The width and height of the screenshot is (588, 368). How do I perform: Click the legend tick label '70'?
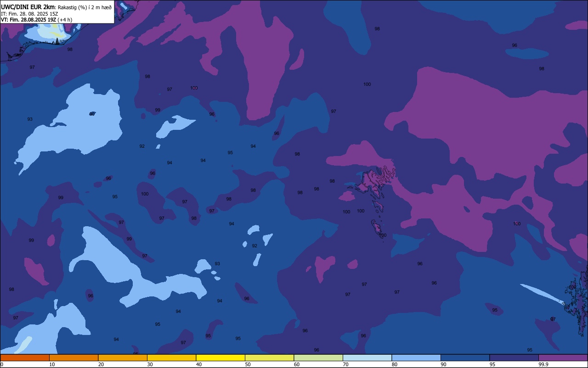pos(345,364)
